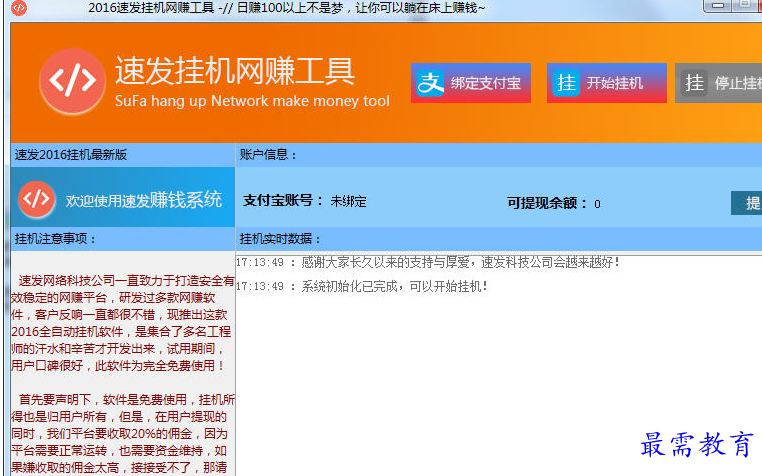Click the 可提现余额 label
762x476 pixels.
[x=547, y=203]
